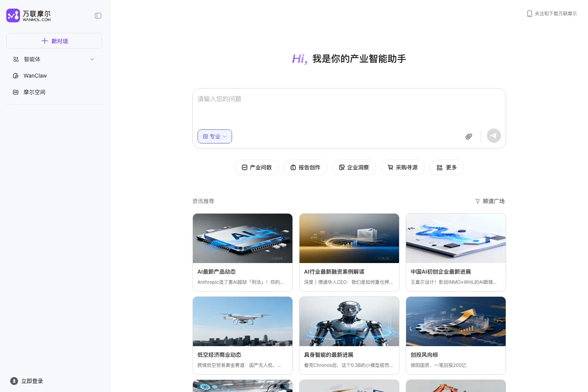Viewport: 588px width, 392px height.
Task: Click the 万联摩尔 logo icon
Action: click(13, 16)
